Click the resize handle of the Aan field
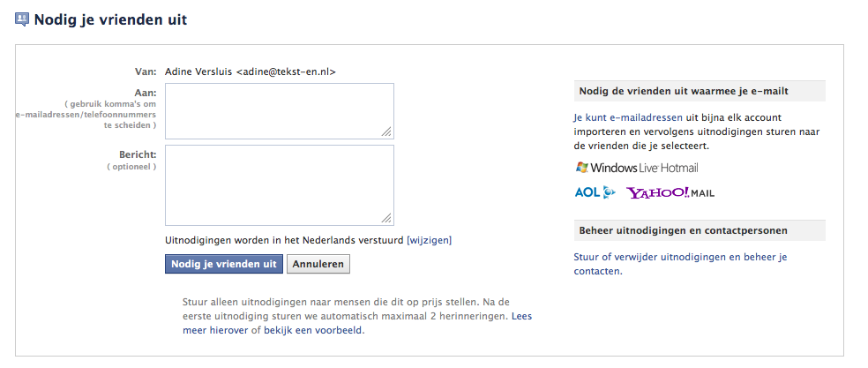This screenshot has height=368, width=868. 386,131
